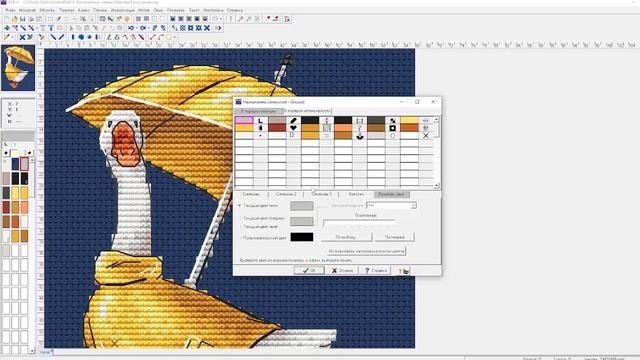640x360 pixels.
Task: Open dropdown arrow next to the Redo icon
Action: click(148, 28)
